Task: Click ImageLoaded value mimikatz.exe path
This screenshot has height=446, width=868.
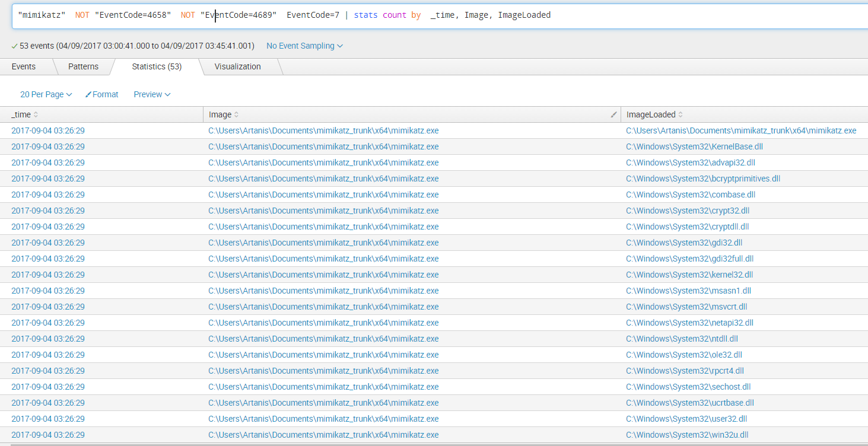Action: pos(741,130)
